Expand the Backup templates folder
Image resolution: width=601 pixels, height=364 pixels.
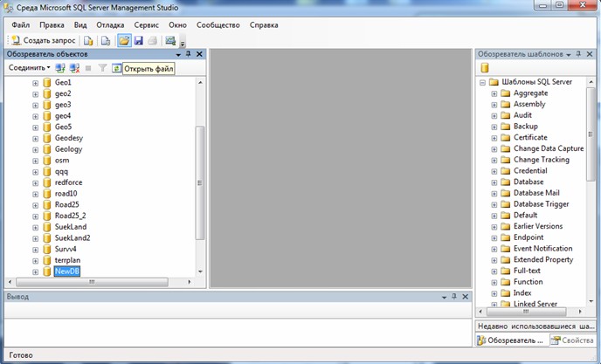[494, 127]
